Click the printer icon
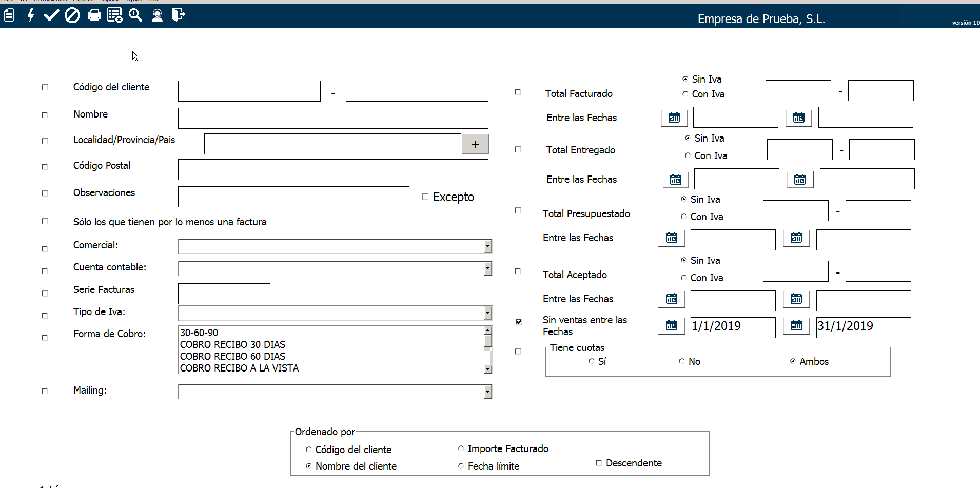 tap(94, 15)
